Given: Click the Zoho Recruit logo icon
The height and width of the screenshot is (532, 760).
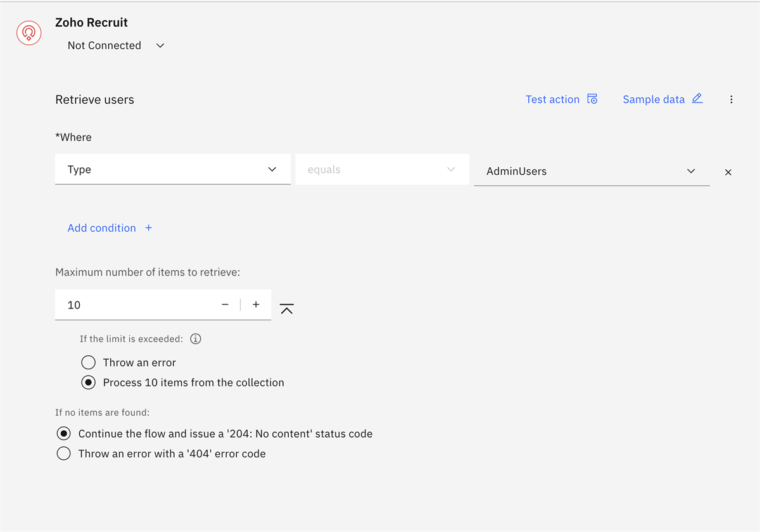Looking at the screenshot, I should 28,32.
